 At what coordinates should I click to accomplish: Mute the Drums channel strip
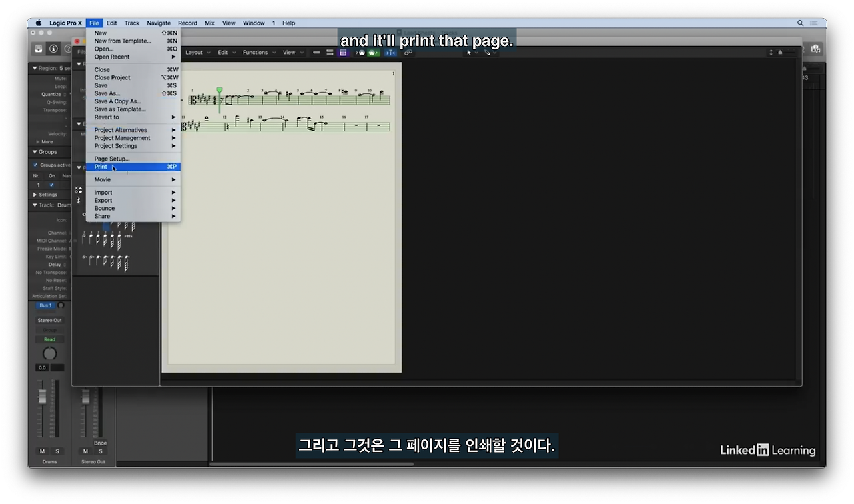[x=43, y=451]
